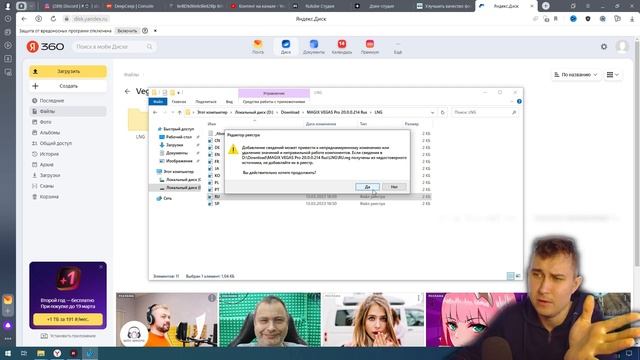Screen dimensions: 640x360
Task: Open the Ещё more services menu
Action: click(398, 48)
